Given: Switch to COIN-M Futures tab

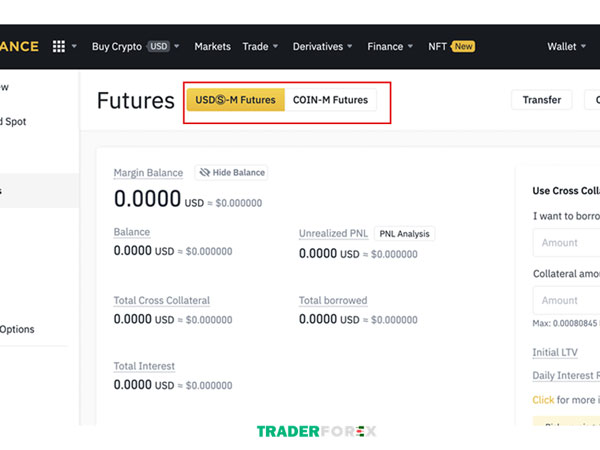Looking at the screenshot, I should [330, 100].
